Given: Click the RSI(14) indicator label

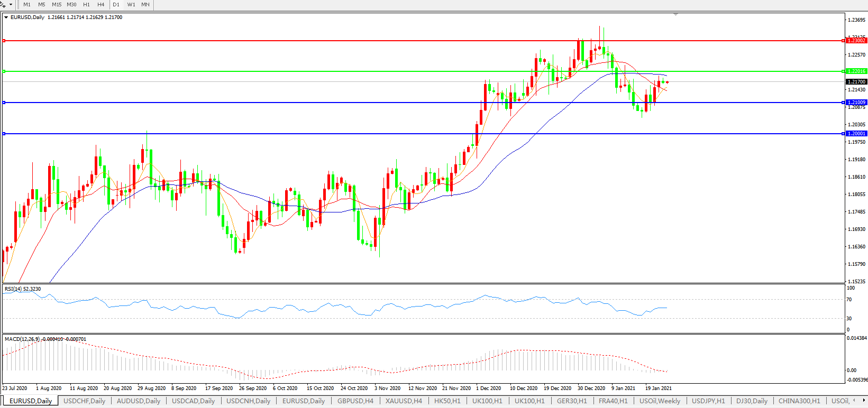Looking at the screenshot, I should point(22,289).
